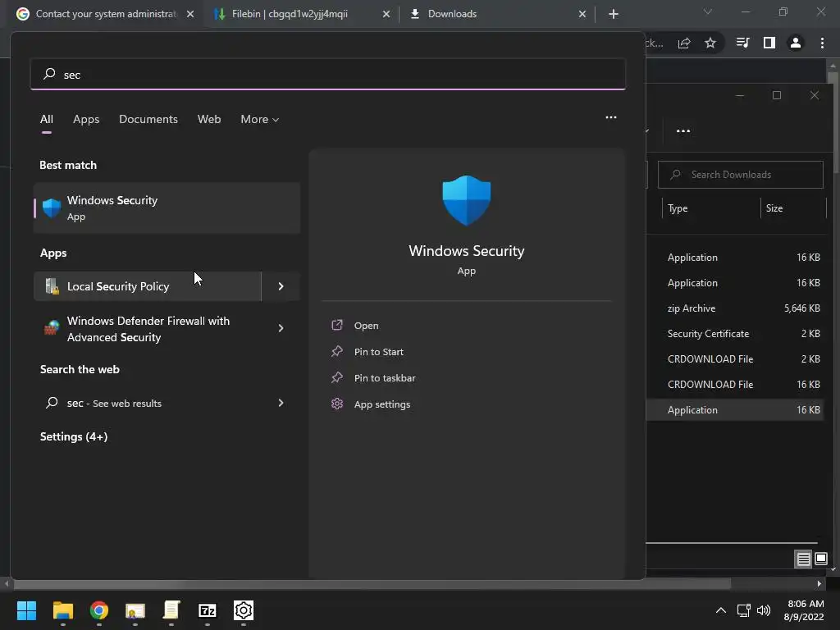Image resolution: width=840 pixels, height=630 pixels.
Task: Open Local Security Policy app result
Action: point(148,286)
